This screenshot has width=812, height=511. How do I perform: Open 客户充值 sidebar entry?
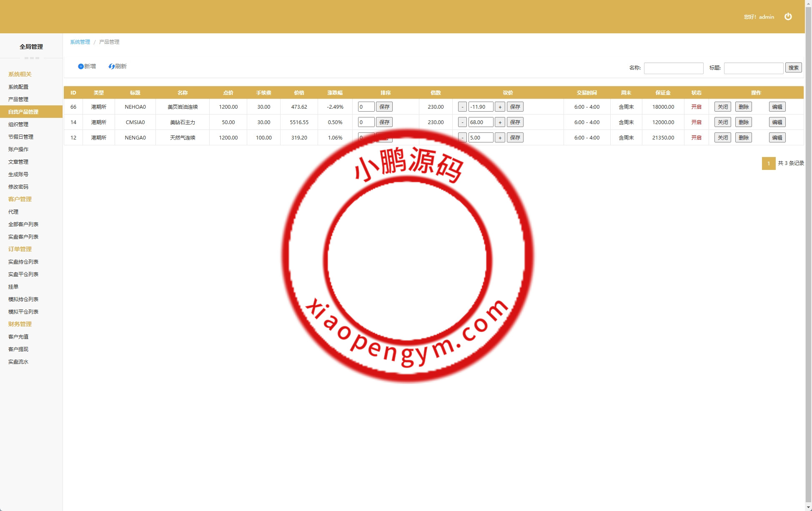18,337
